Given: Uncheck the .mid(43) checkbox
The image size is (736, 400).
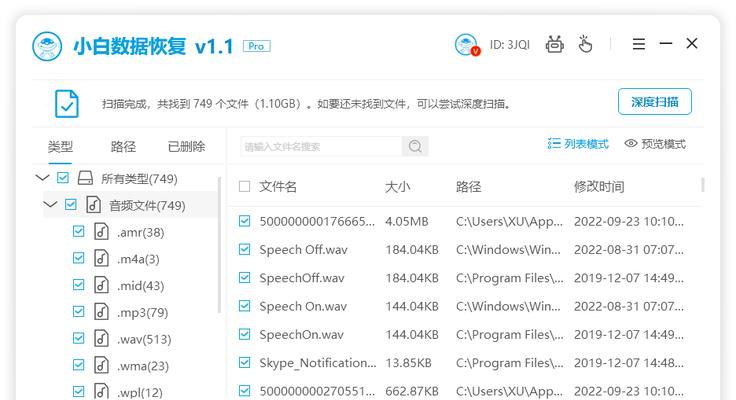Looking at the screenshot, I should [x=78, y=285].
